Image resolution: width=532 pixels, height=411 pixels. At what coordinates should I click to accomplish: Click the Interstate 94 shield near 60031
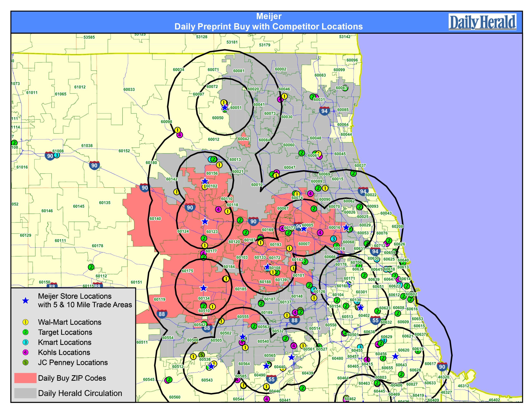(324, 111)
